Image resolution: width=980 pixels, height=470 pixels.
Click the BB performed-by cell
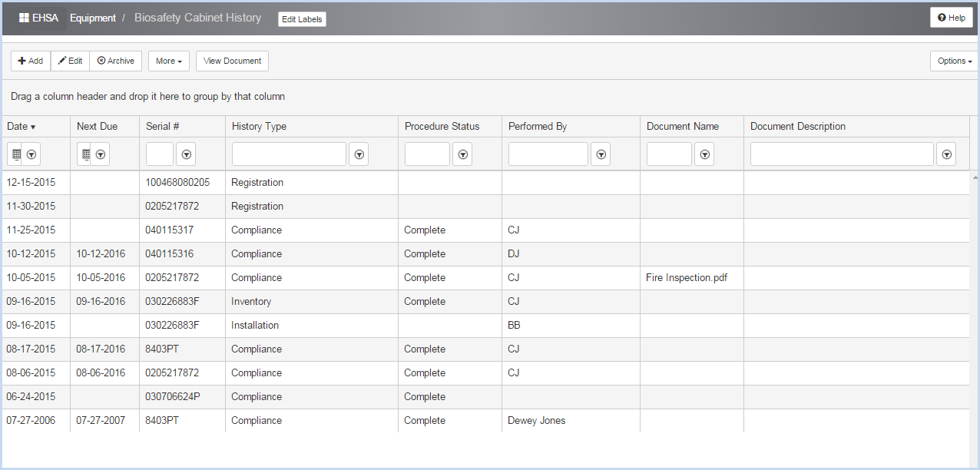[571, 326]
